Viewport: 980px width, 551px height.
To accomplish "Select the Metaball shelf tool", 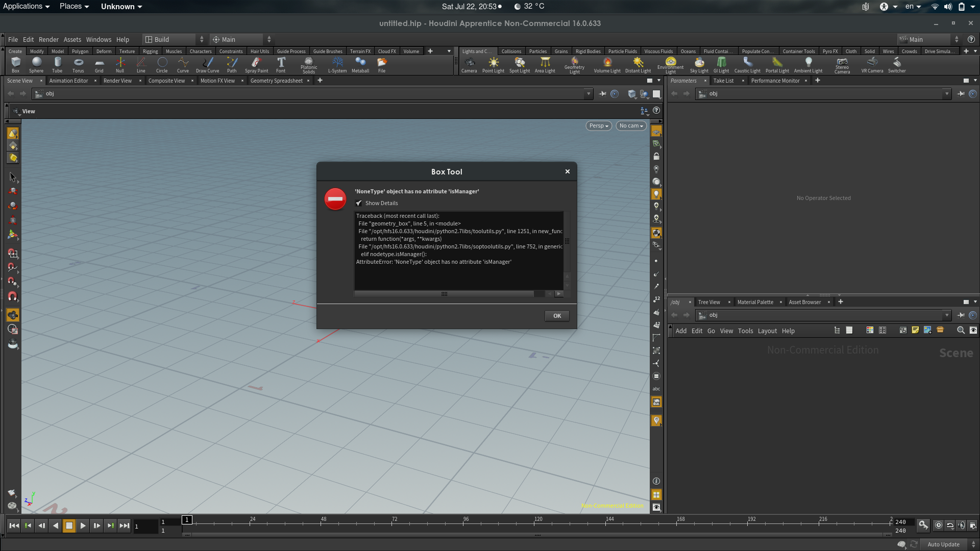I will (x=360, y=65).
